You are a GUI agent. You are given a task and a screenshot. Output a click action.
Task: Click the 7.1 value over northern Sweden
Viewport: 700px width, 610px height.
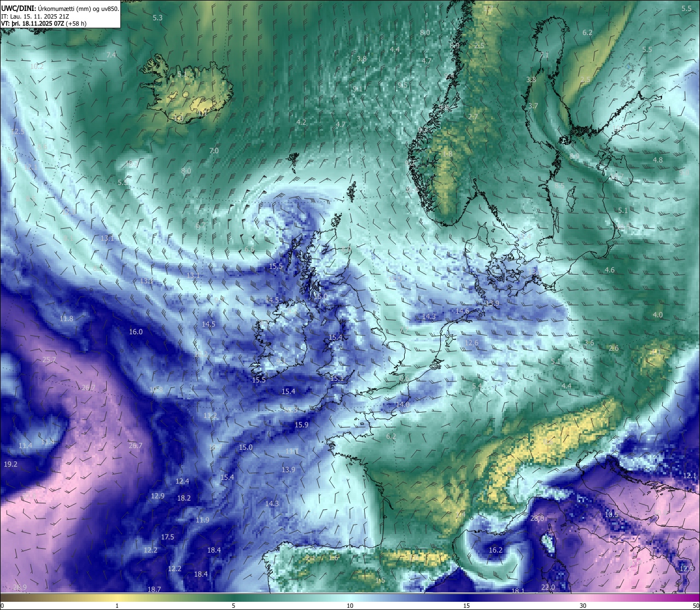(544, 55)
